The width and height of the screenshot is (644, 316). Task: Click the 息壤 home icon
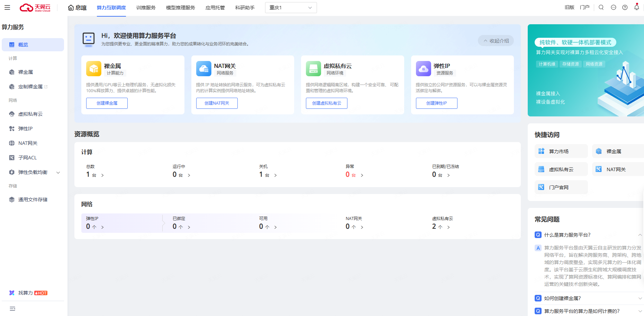point(71,8)
